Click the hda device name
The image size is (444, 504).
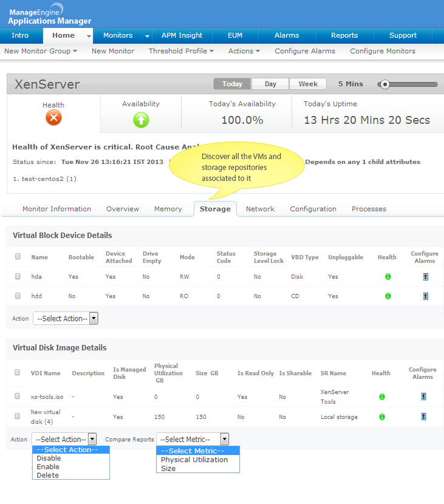point(36,276)
